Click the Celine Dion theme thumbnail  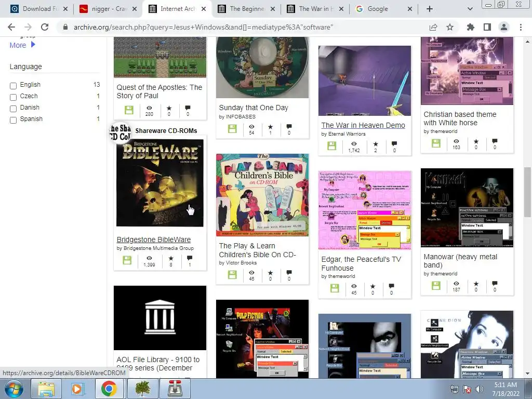click(467, 344)
